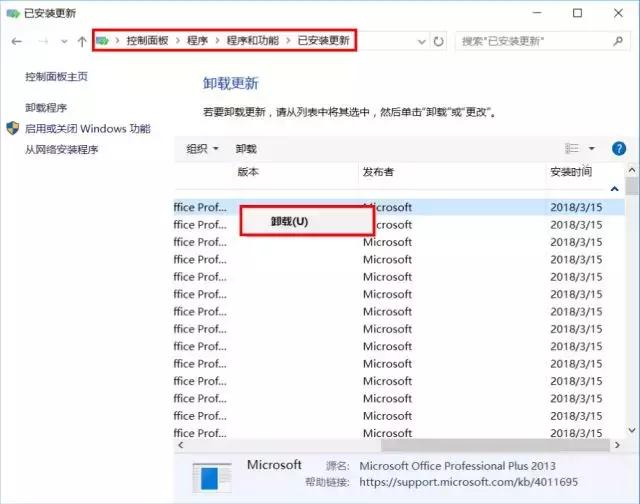Viewport: 640px width, 504px height.
Task: Click the refresh button beside address bar
Action: pyautogui.click(x=439, y=41)
